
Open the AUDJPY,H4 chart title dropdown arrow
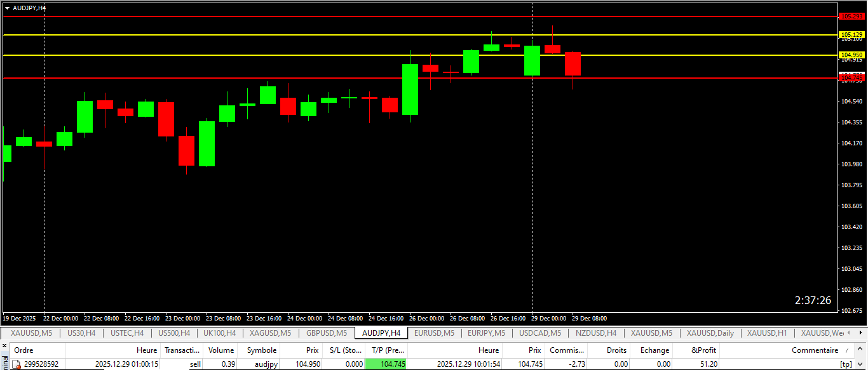7,8
